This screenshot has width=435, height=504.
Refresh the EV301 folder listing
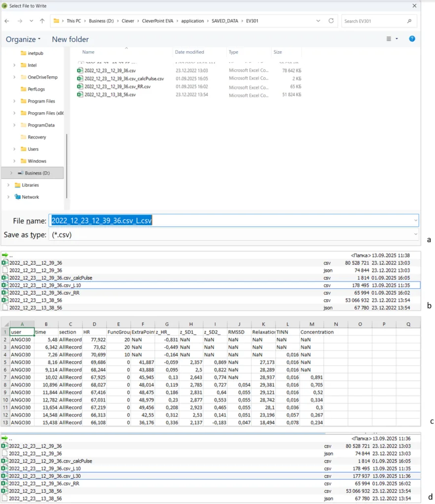[x=331, y=21]
